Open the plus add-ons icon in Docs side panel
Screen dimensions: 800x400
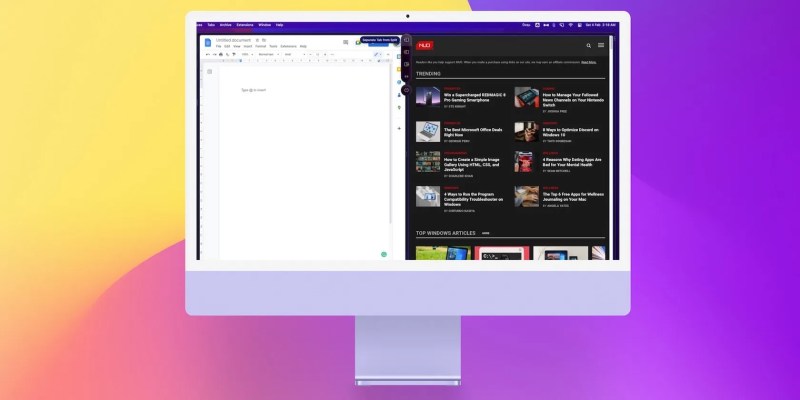pos(399,129)
